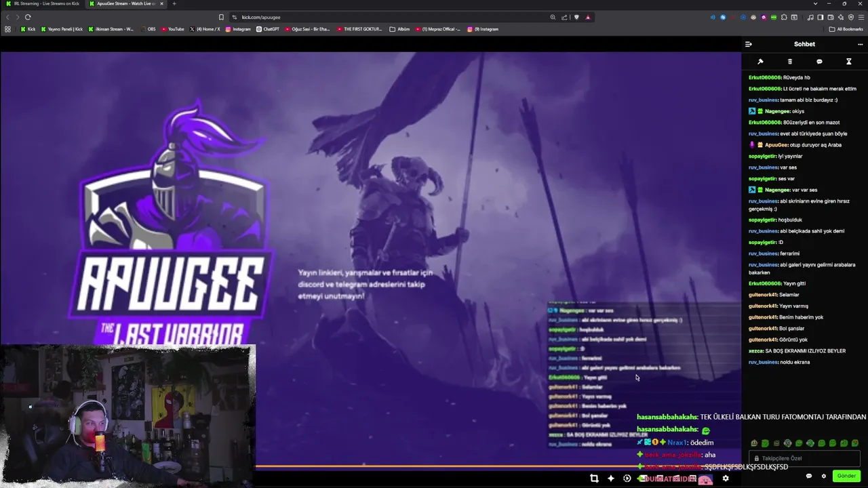868x488 pixels.
Task: Click Nagengee: okiys chat username
Action: [x=777, y=111]
